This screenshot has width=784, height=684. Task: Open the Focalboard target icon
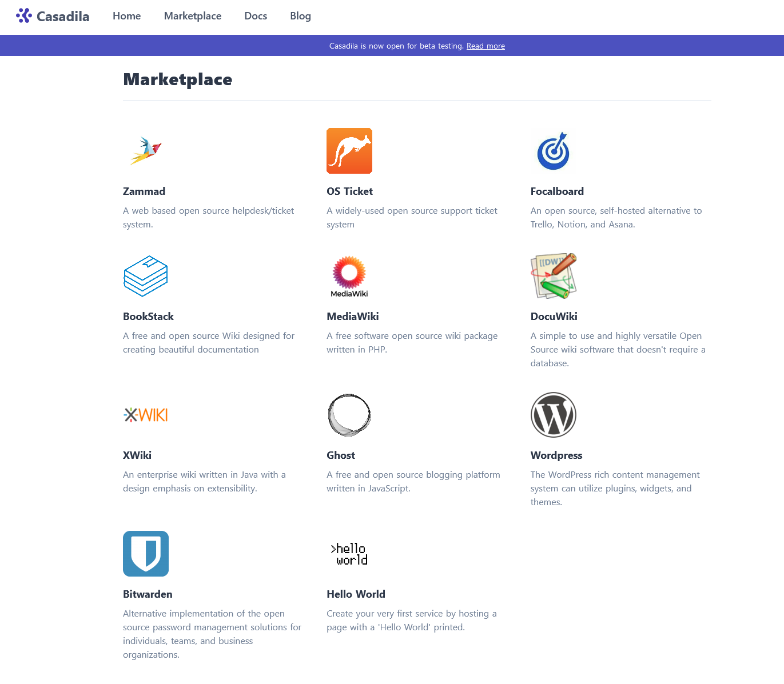click(x=554, y=151)
